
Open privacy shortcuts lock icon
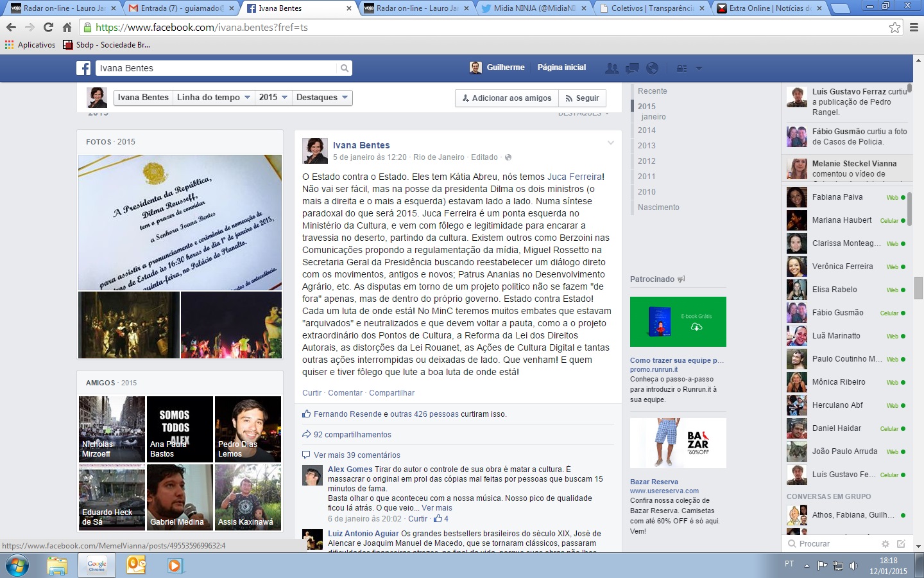click(682, 68)
